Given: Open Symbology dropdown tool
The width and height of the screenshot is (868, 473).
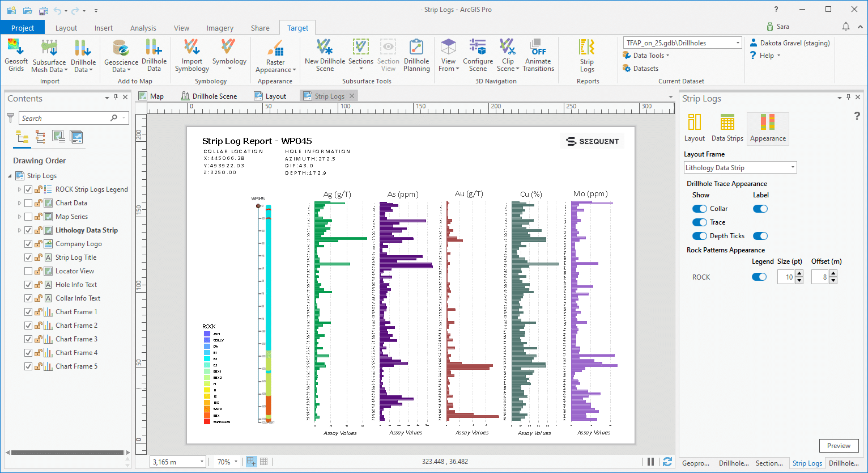Looking at the screenshot, I should [229, 55].
